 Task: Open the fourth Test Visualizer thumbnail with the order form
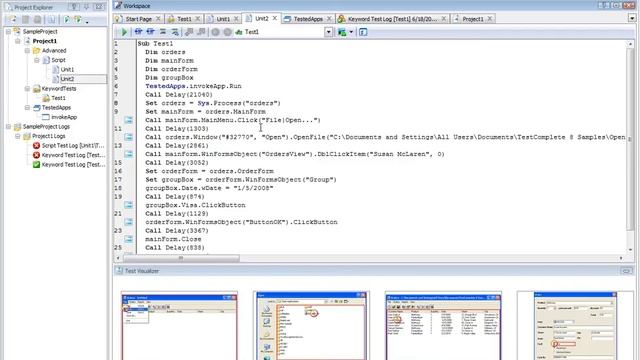[x=575, y=326]
